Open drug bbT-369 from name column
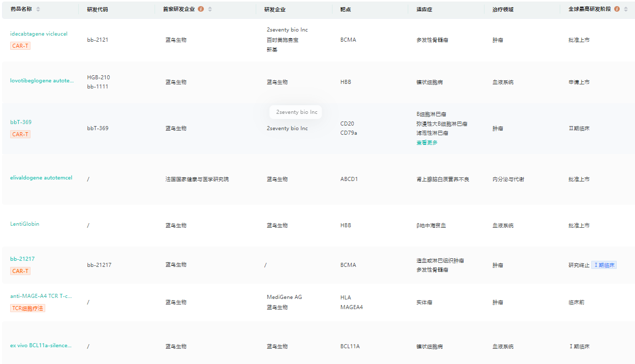This screenshot has height=364, width=635. [x=21, y=122]
